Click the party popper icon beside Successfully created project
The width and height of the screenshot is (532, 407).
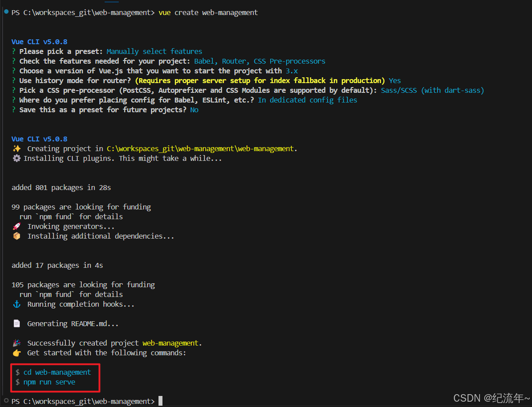click(17, 342)
